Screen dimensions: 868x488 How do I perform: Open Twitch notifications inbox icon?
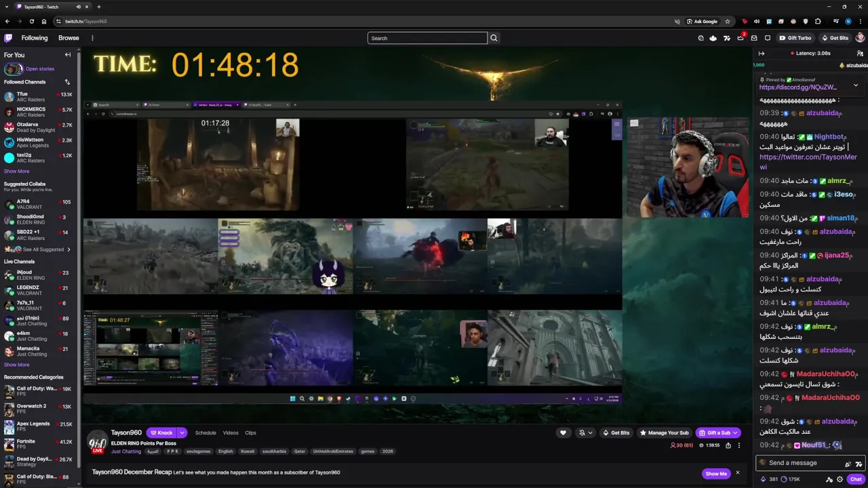[x=754, y=38]
